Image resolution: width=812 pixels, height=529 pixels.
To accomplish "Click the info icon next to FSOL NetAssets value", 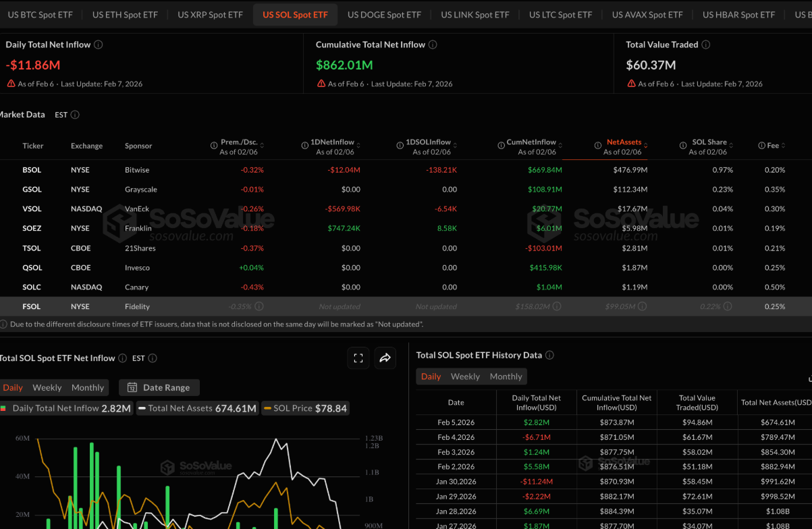I will 642,306.
